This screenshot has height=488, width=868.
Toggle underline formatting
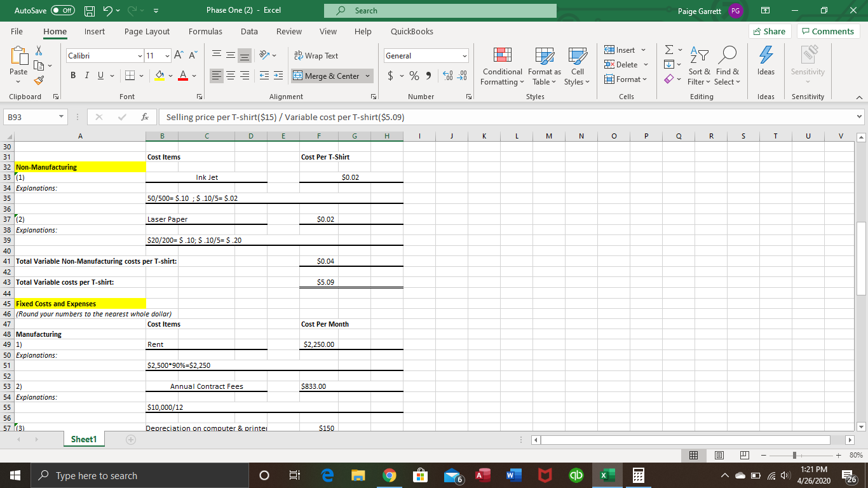pos(100,75)
